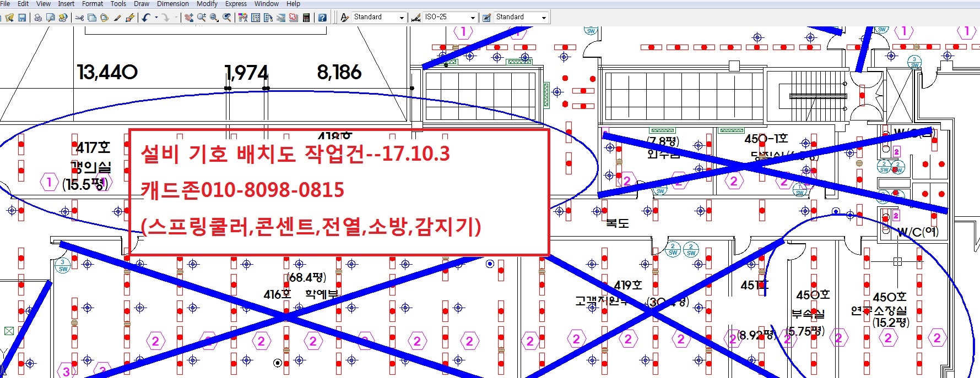The width and height of the screenshot is (980, 378).
Task: Open the Markup Set Manager icon
Action: 294,18
